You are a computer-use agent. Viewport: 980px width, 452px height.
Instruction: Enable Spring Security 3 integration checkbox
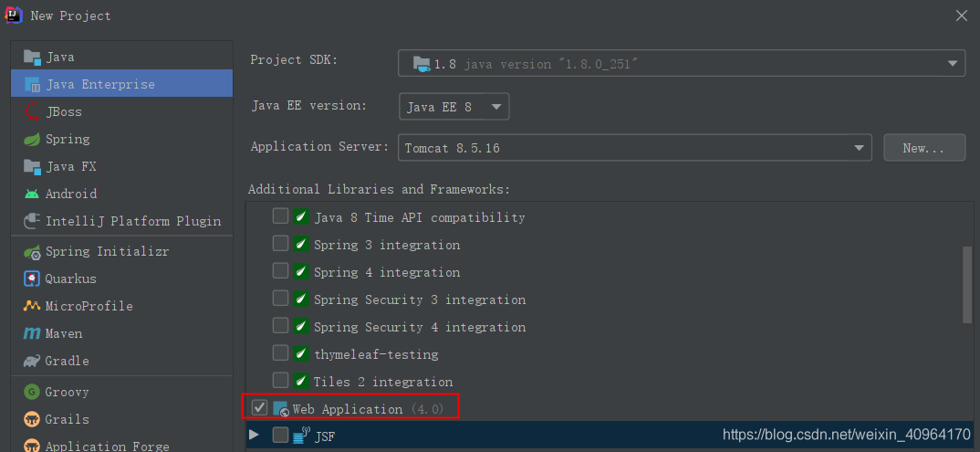click(x=281, y=299)
